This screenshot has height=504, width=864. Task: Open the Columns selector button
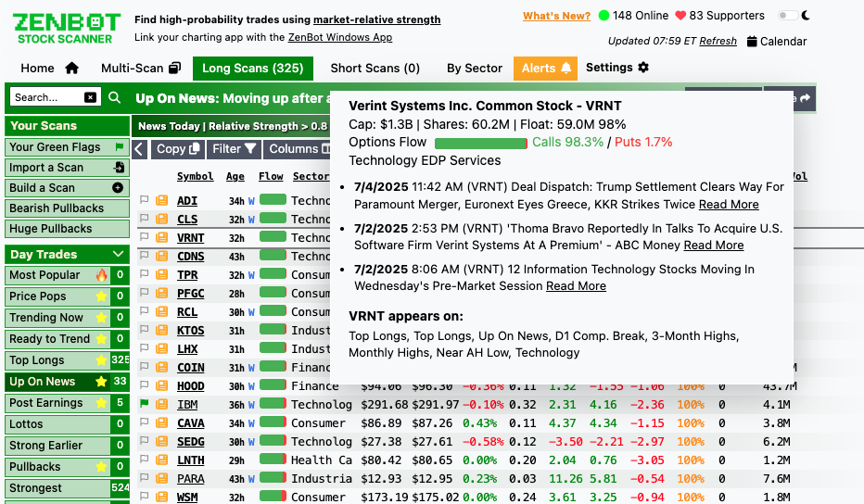[x=299, y=149]
